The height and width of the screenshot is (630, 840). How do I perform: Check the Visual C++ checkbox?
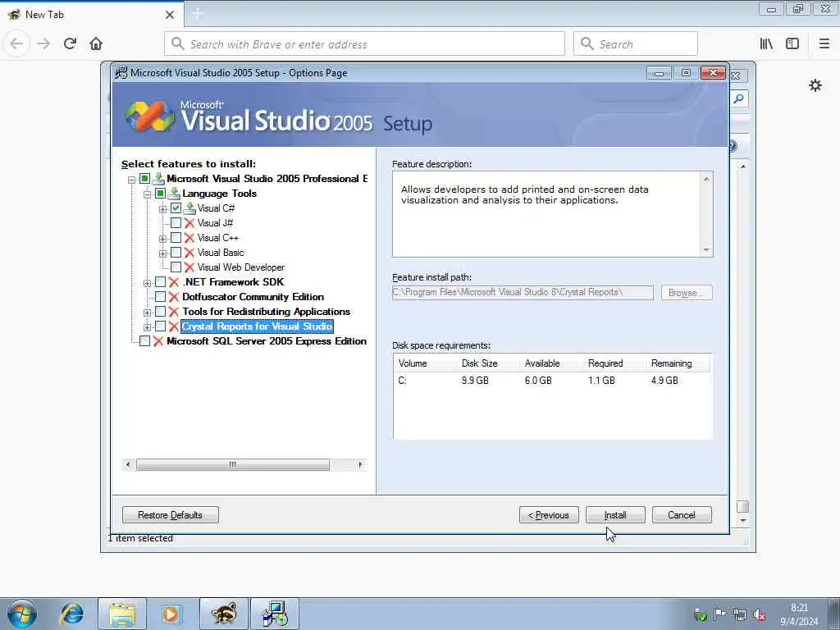176,238
